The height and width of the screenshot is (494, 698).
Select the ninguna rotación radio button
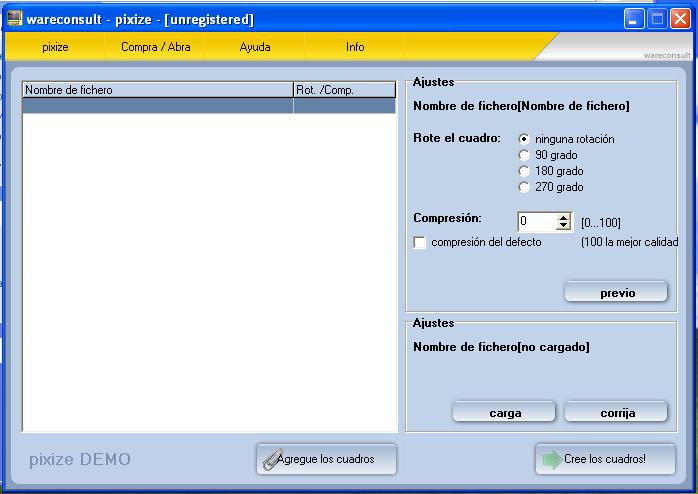click(x=524, y=139)
